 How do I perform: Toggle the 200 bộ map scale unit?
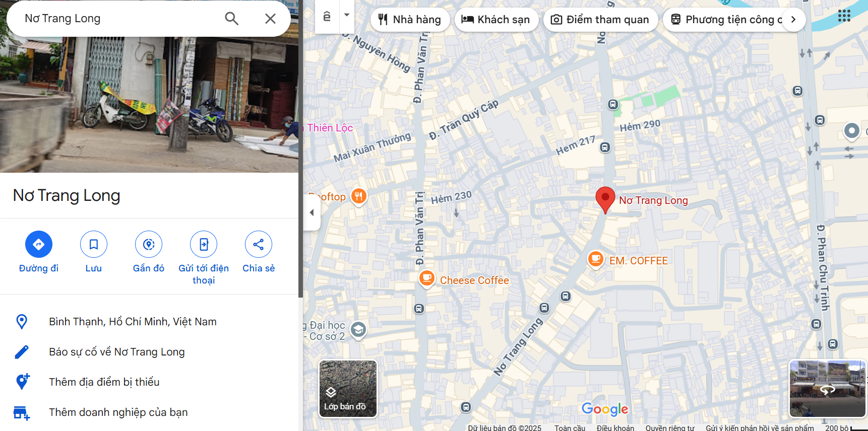[x=846, y=428]
